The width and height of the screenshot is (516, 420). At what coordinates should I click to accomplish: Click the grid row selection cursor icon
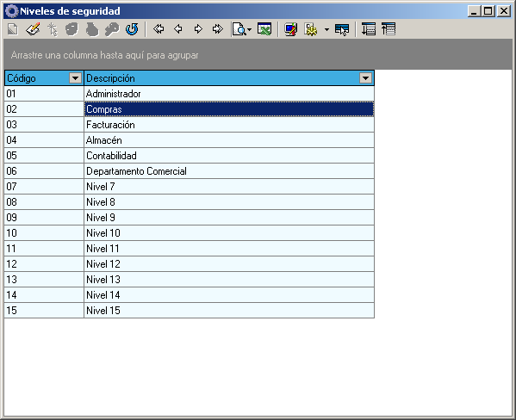click(x=342, y=29)
